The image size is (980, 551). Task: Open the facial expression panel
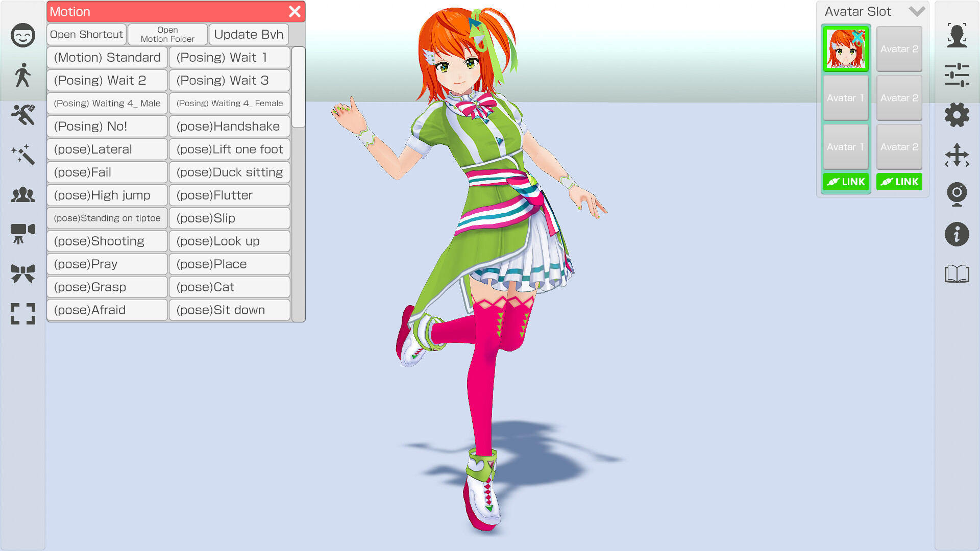(22, 35)
